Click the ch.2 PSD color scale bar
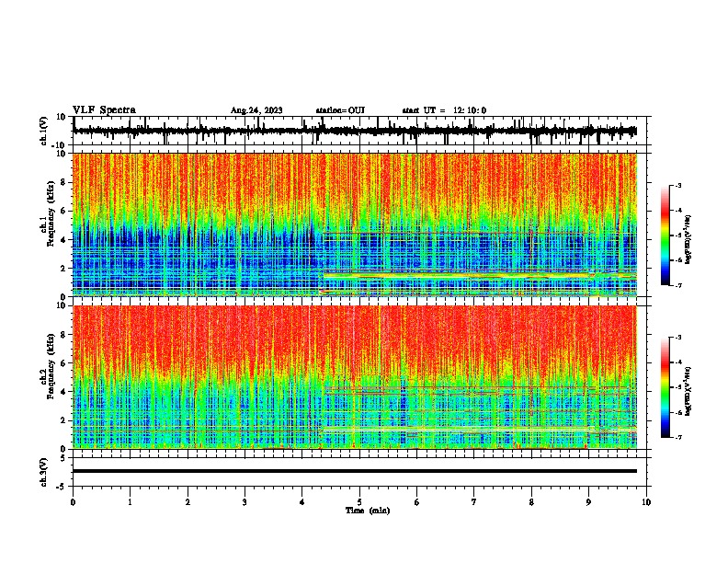Screen dimensions: 728x563 pyautogui.click(x=665, y=387)
